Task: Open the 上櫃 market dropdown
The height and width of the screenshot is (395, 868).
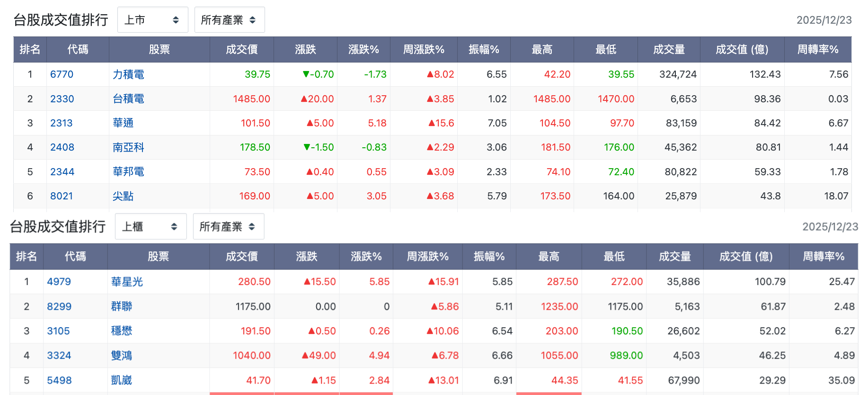Action: pos(151,226)
